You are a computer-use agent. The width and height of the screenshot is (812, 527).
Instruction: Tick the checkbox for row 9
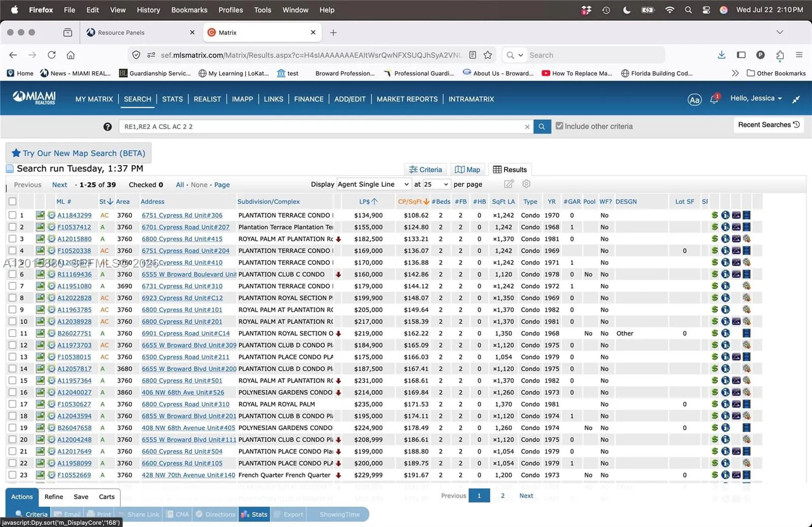[x=12, y=310]
